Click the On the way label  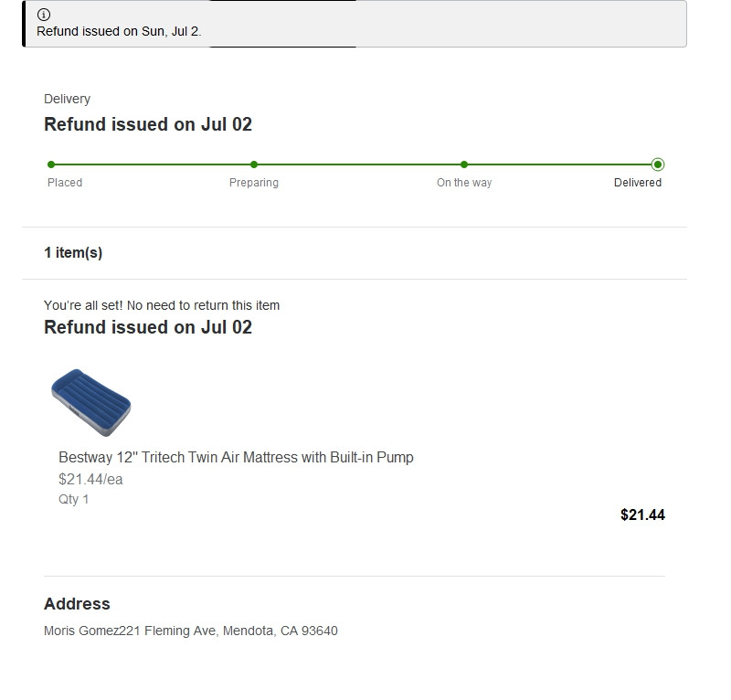tap(464, 183)
